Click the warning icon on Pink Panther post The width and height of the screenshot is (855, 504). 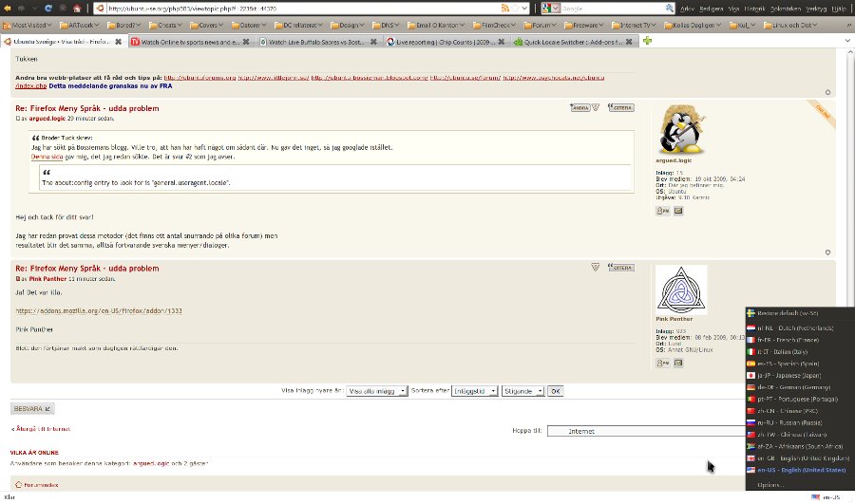tap(596, 267)
